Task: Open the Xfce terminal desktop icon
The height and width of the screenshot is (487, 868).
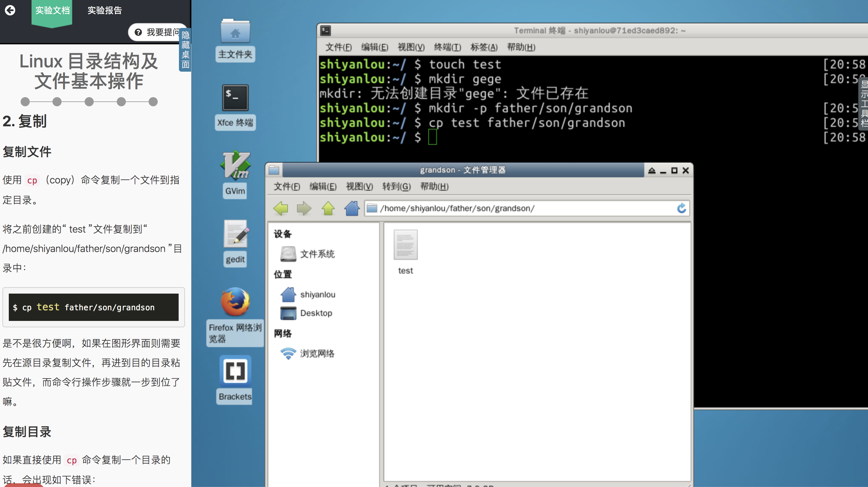Action: coord(235,98)
